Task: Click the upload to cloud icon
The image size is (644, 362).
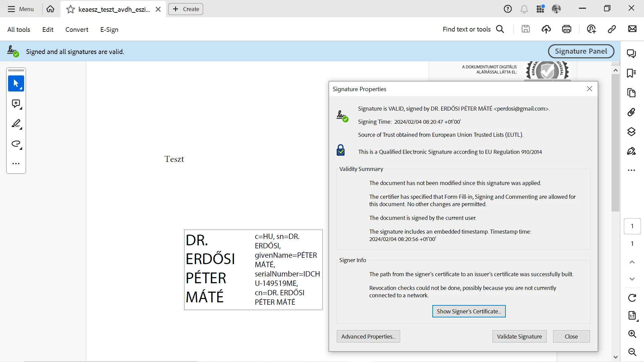Action: click(x=546, y=29)
